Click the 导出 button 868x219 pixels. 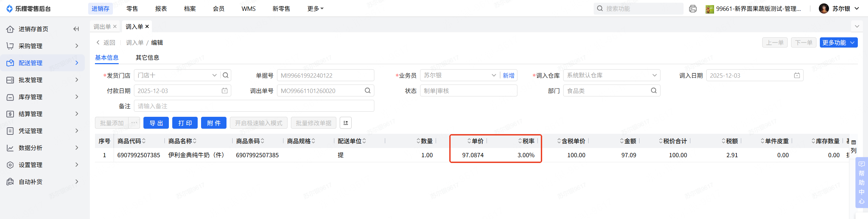pyautogui.click(x=156, y=123)
